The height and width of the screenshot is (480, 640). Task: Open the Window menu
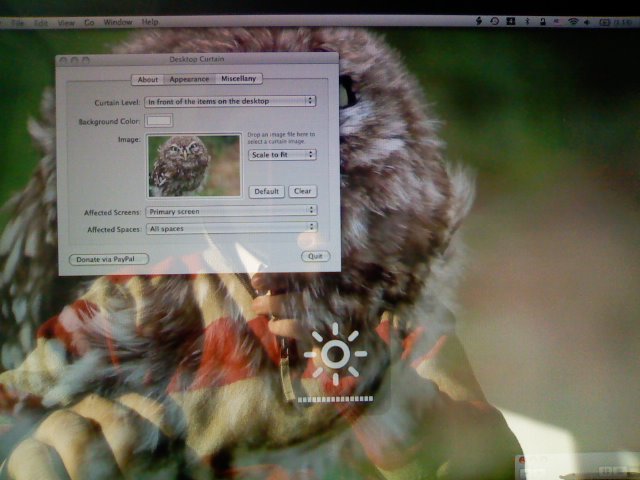(118, 22)
